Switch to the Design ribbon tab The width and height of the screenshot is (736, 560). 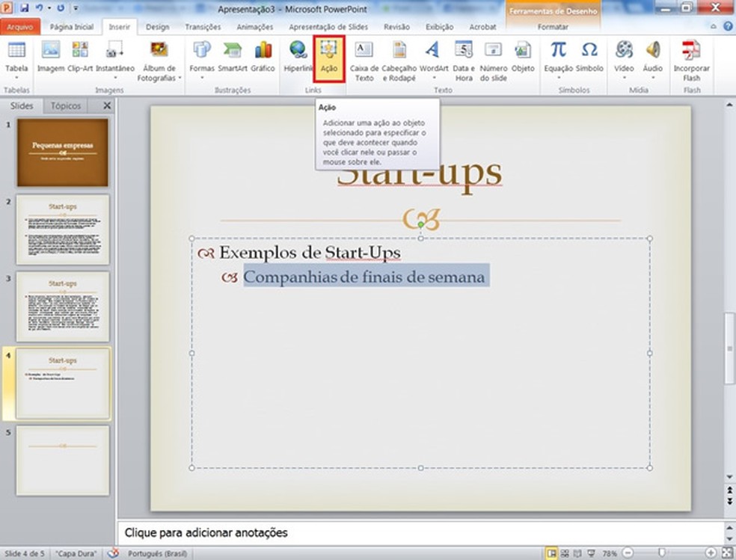point(158,26)
